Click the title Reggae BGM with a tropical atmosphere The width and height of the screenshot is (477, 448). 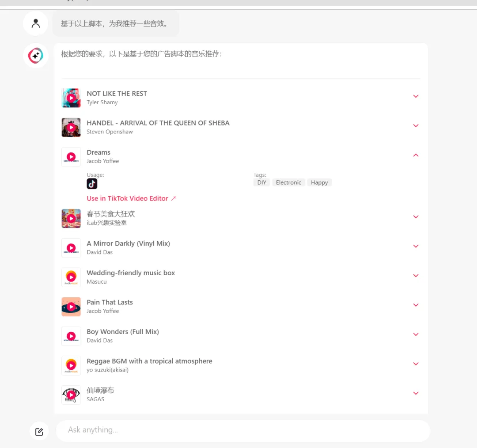click(x=149, y=361)
